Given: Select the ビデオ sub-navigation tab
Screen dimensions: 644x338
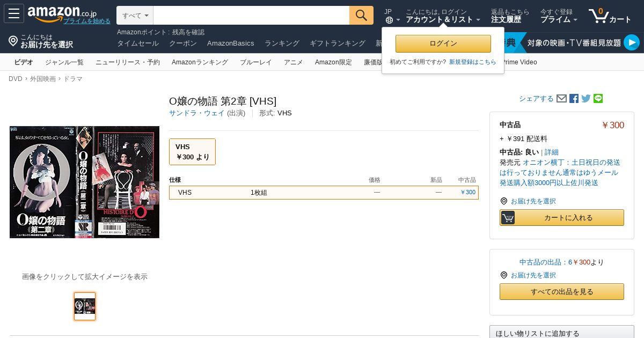Looking at the screenshot, I should click(24, 62).
